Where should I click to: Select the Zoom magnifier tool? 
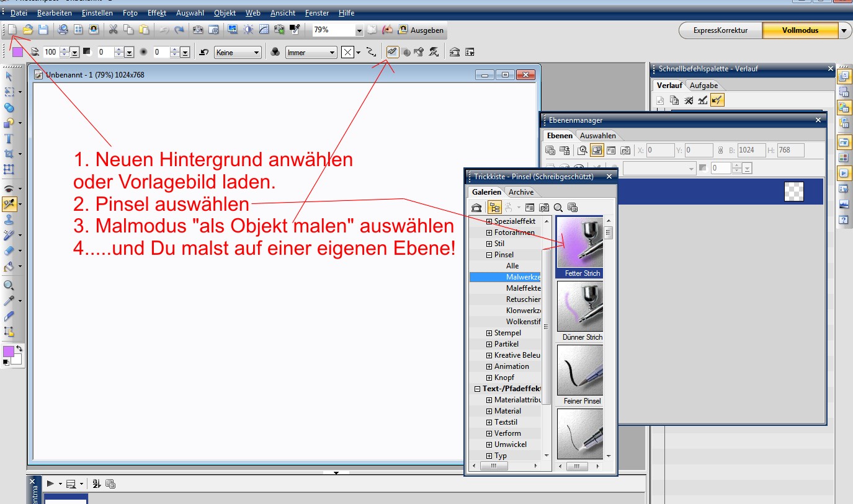point(9,285)
